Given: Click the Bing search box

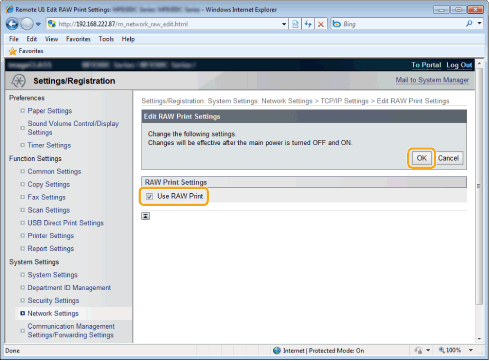Looking at the screenshot, I should [402, 24].
